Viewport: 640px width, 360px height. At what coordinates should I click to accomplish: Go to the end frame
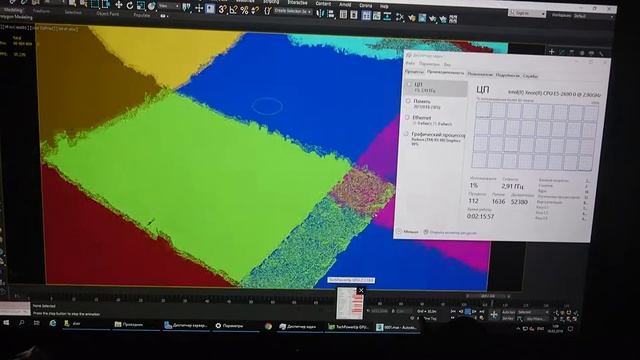pyautogui.click(x=482, y=312)
